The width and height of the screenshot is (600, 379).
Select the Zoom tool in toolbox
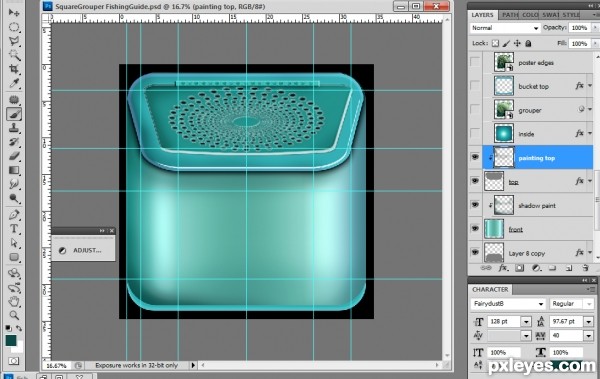(14, 315)
